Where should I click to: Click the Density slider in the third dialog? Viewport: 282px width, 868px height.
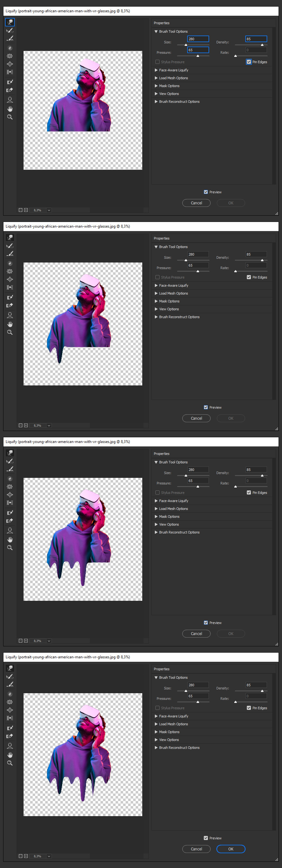(x=251, y=475)
